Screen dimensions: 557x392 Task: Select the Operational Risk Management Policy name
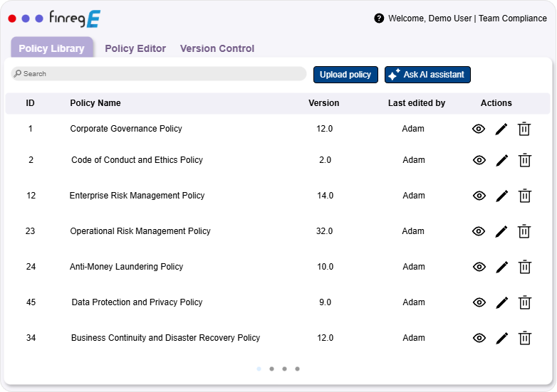(x=140, y=231)
